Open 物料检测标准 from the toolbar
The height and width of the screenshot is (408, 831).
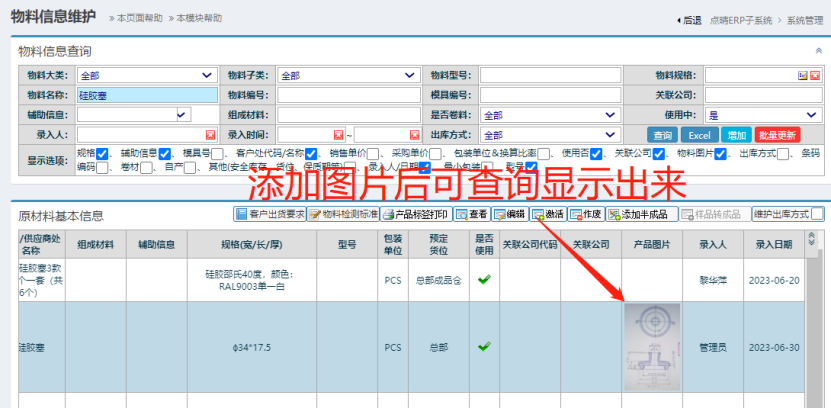coord(342,214)
